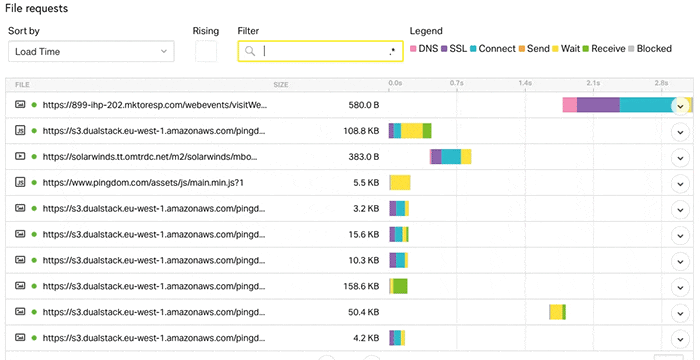The width and height of the screenshot is (700, 360).
Task: Open the pingdom.com main.min.js URL
Action: tap(143, 182)
